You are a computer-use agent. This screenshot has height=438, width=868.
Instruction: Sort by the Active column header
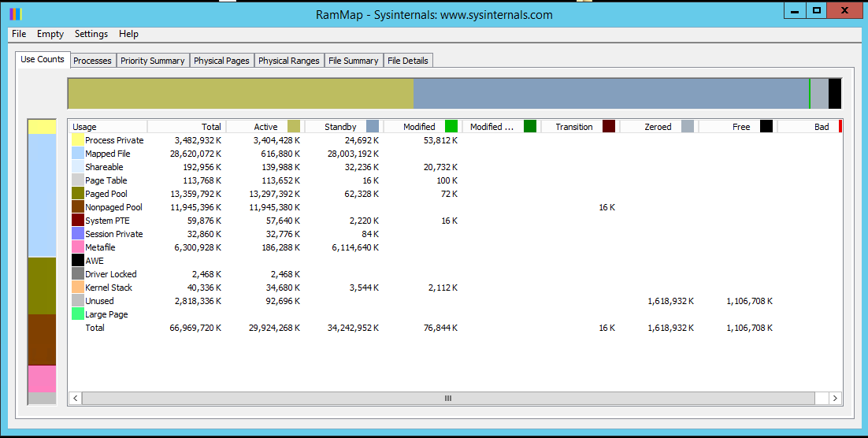(x=265, y=127)
